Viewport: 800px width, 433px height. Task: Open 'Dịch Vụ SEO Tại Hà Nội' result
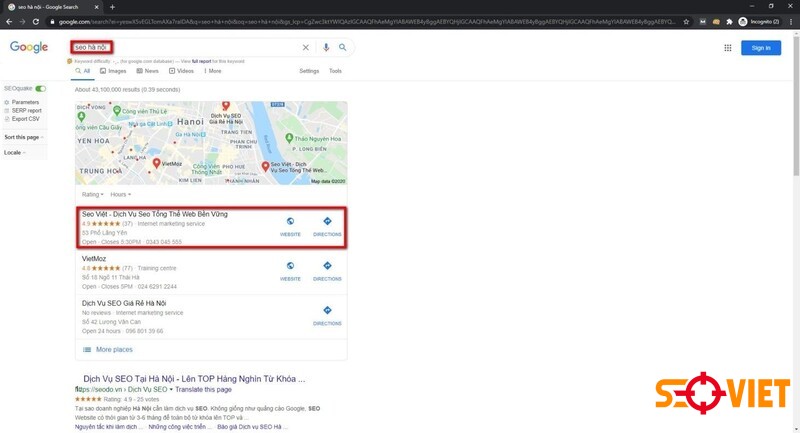point(194,379)
